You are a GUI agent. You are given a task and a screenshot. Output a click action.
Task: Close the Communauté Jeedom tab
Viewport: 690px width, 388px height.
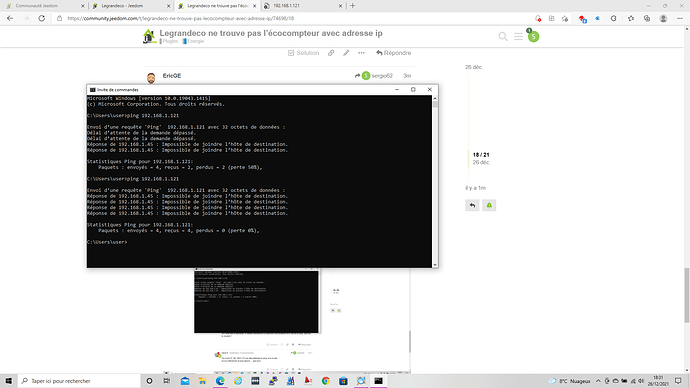coord(83,6)
